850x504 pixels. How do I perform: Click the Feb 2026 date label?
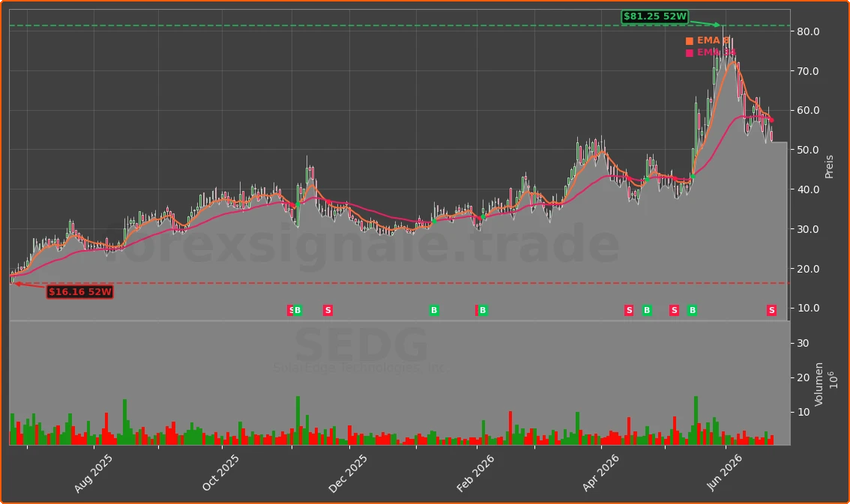click(x=475, y=473)
